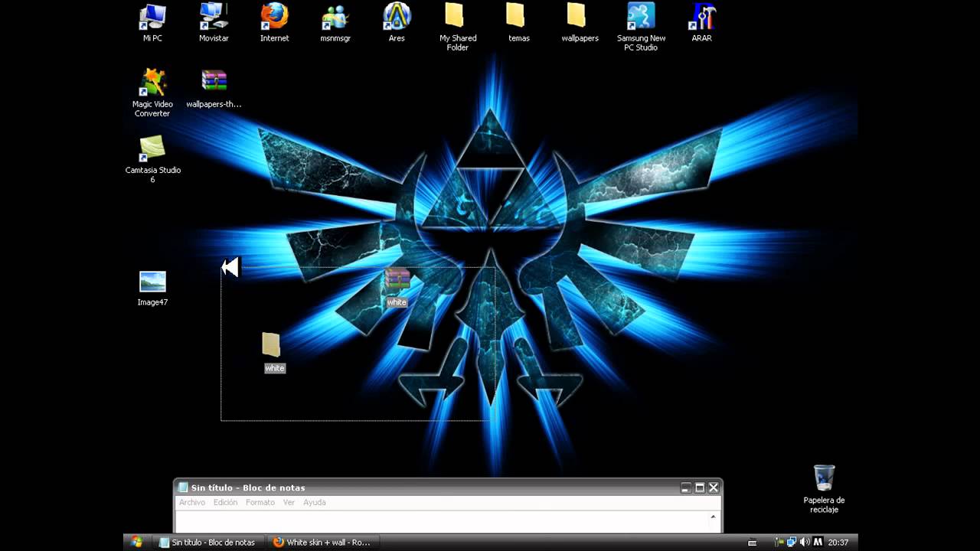980x551 pixels.
Task: Open Archivo menu in Bloc de notas
Action: pos(192,503)
